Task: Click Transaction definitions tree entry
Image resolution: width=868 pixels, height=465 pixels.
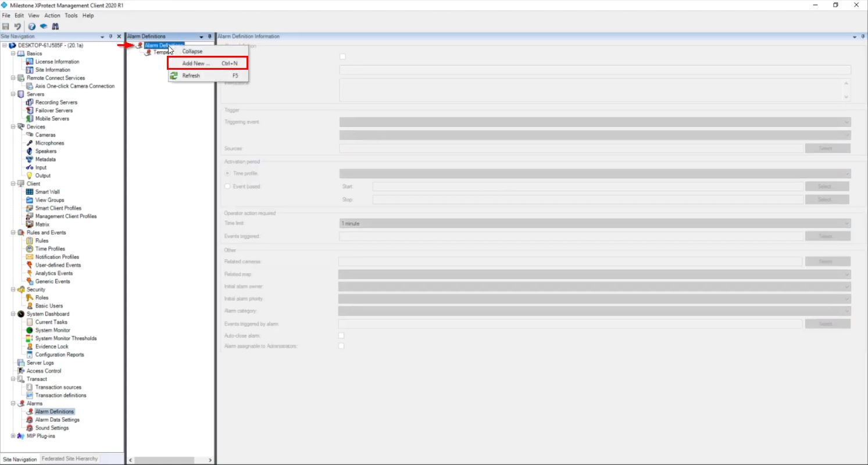Action: 60,395
